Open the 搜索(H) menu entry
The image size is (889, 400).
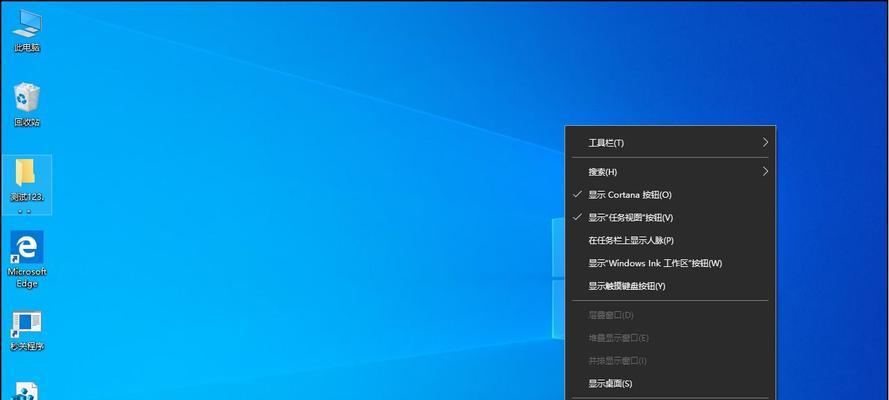coord(670,172)
